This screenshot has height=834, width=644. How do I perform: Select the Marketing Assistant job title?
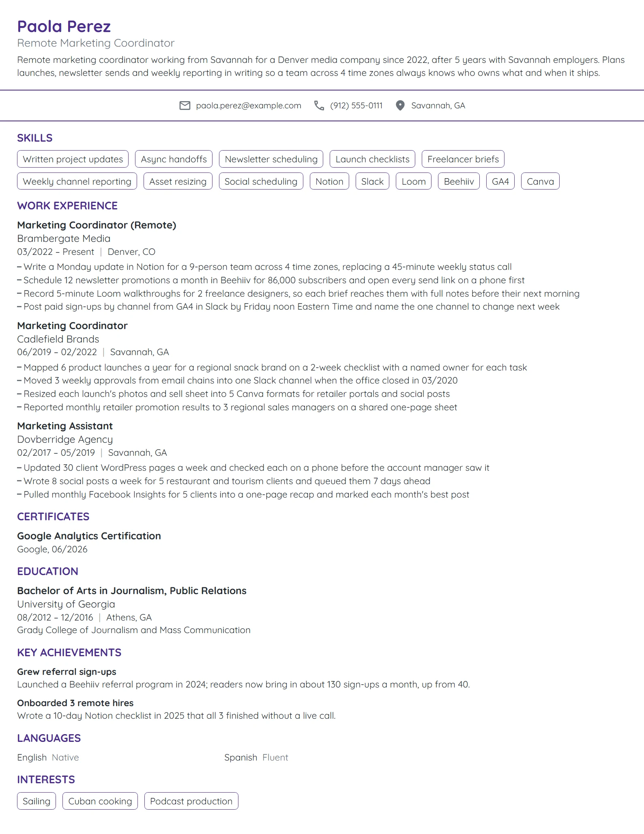point(65,426)
